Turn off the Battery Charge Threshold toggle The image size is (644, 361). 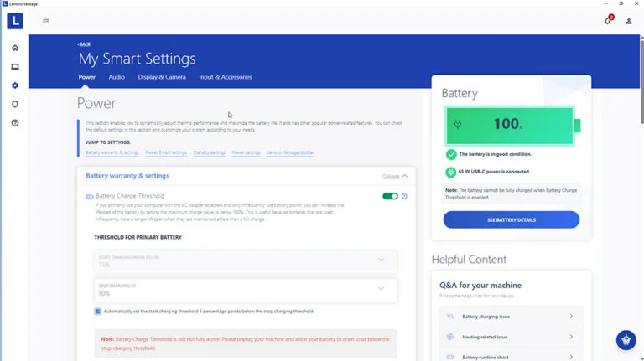pyautogui.click(x=390, y=196)
